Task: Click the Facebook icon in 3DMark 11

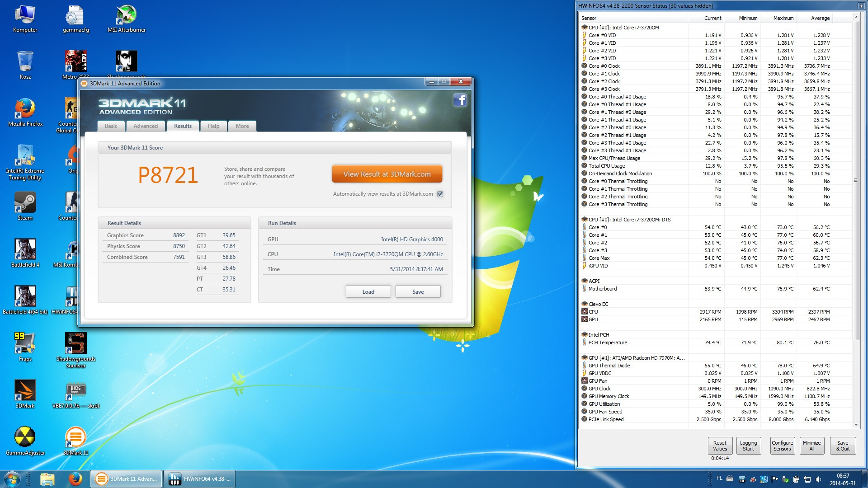Action: [460, 100]
